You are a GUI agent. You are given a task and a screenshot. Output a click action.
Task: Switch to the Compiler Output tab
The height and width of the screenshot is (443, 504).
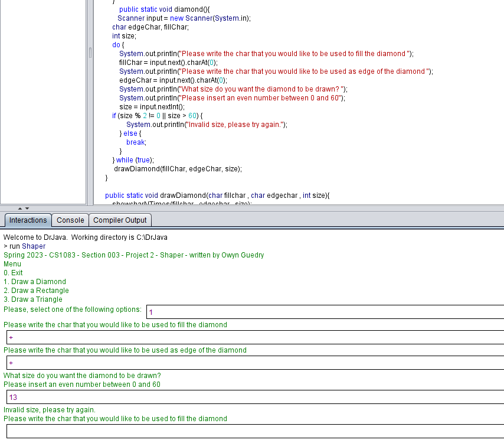click(x=120, y=220)
